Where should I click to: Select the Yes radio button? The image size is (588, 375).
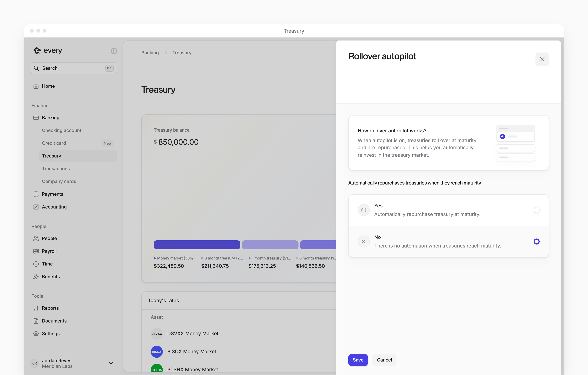(x=536, y=210)
